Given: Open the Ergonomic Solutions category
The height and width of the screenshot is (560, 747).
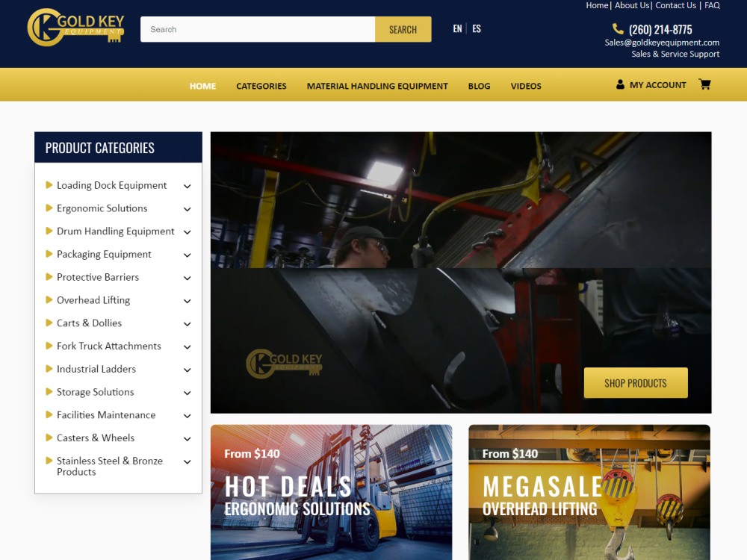Looking at the screenshot, I should (102, 208).
